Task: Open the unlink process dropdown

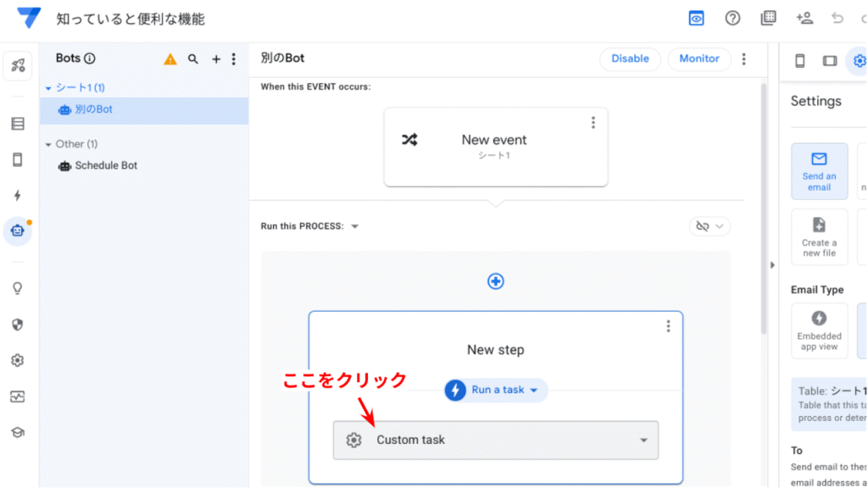Action: (709, 225)
